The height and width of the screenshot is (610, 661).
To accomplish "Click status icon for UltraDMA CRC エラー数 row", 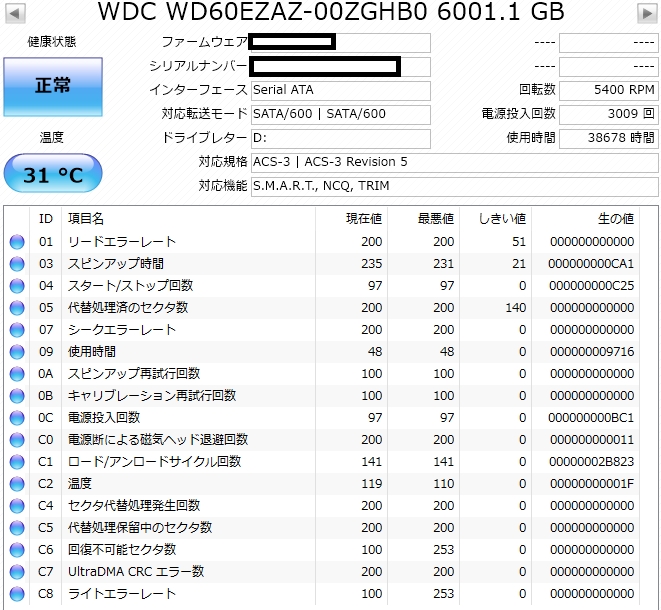I will (17, 572).
